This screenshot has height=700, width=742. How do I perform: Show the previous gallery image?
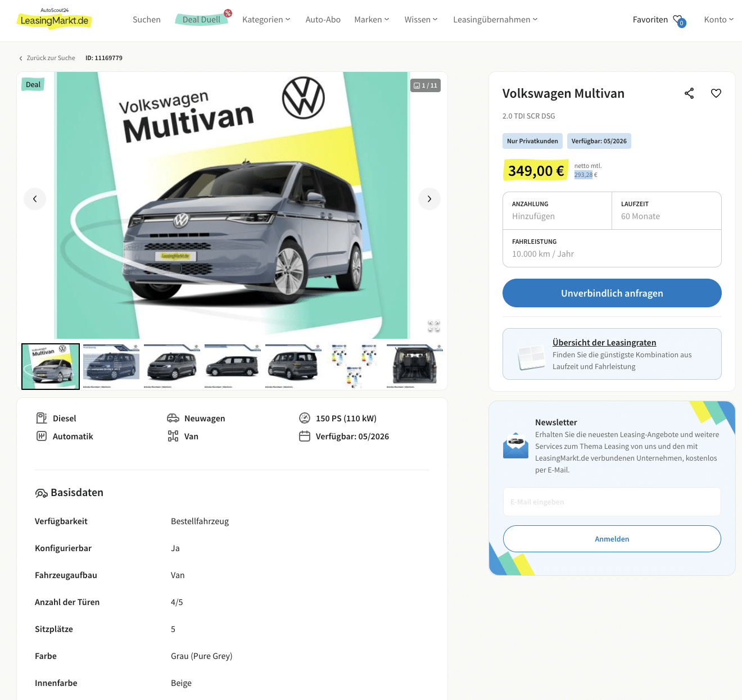tap(35, 199)
